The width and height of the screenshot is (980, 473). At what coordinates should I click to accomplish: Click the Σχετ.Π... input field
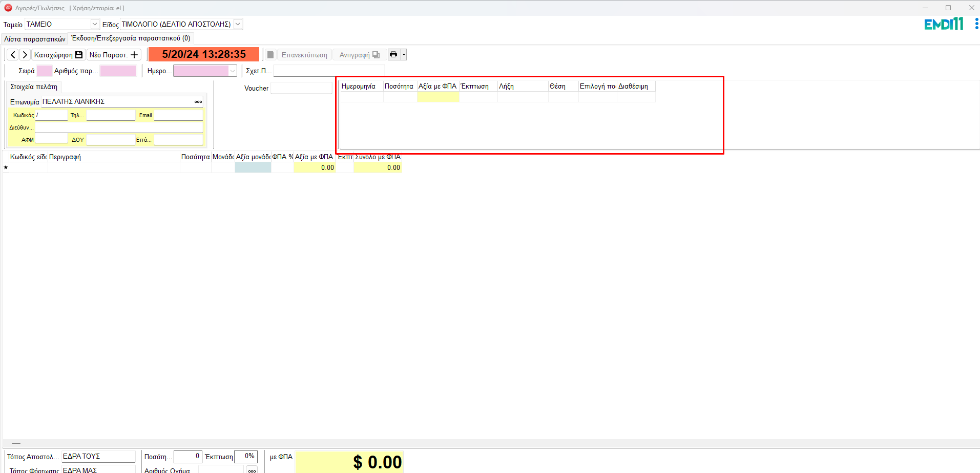coord(329,71)
